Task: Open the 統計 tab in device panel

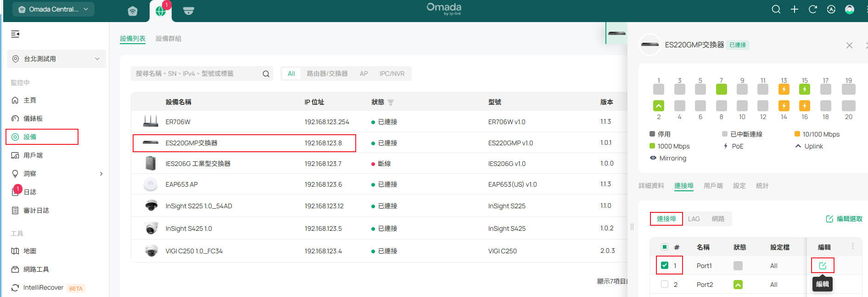Action: tap(762, 186)
